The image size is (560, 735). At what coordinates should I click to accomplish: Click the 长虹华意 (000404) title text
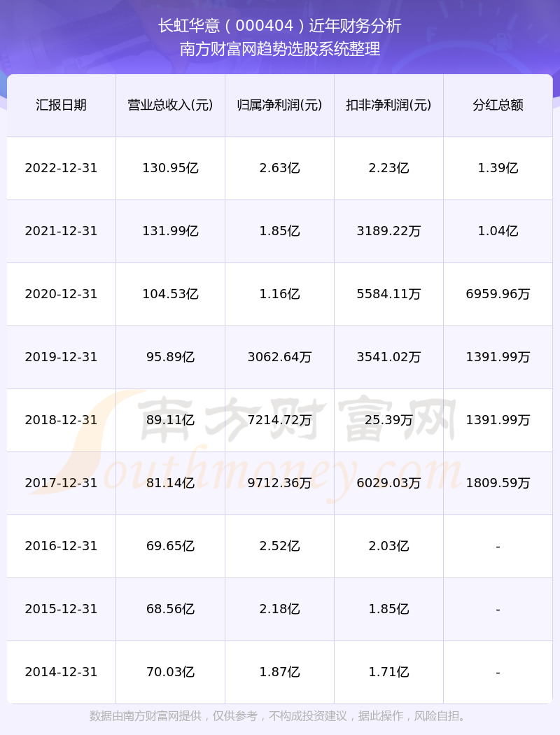click(280, 26)
